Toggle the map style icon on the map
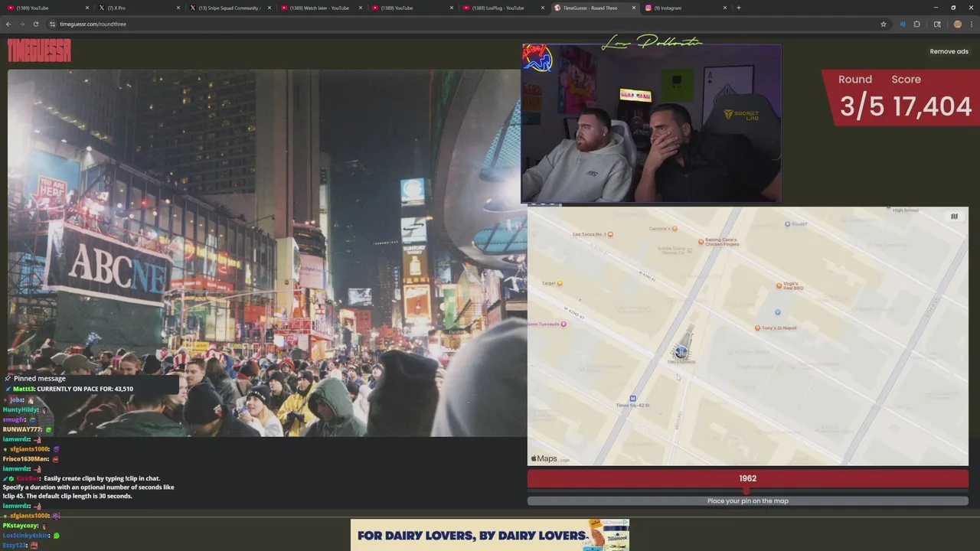 pos(954,217)
